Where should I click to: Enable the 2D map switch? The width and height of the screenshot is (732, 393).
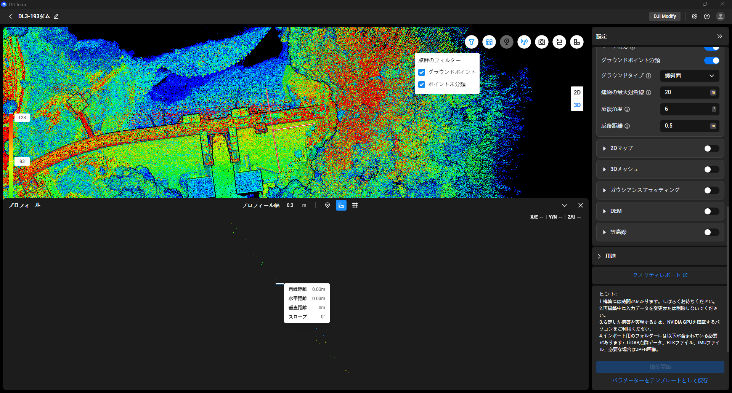coord(711,148)
